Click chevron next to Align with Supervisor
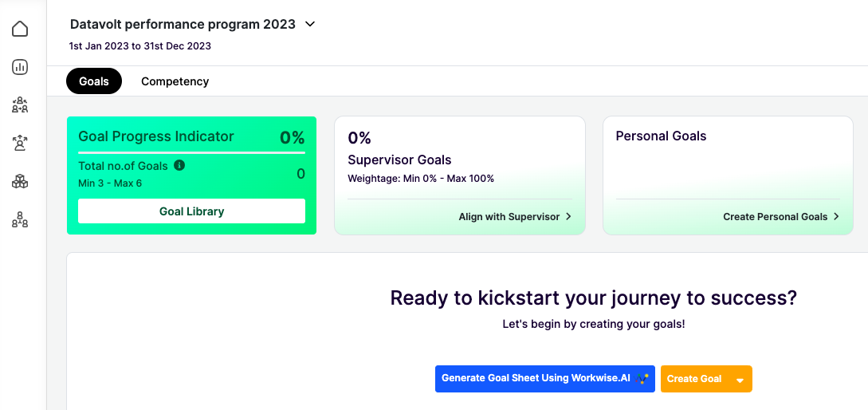This screenshot has height=410, width=868. coord(568,217)
